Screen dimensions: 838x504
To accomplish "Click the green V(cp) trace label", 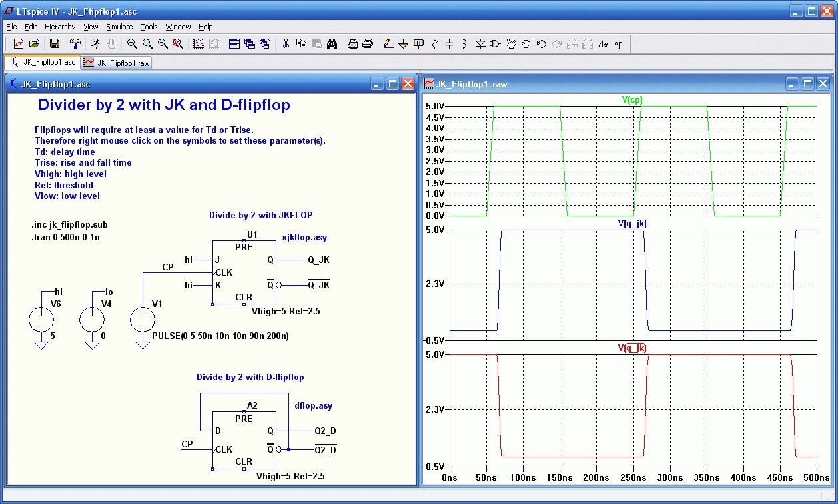I will [x=632, y=99].
